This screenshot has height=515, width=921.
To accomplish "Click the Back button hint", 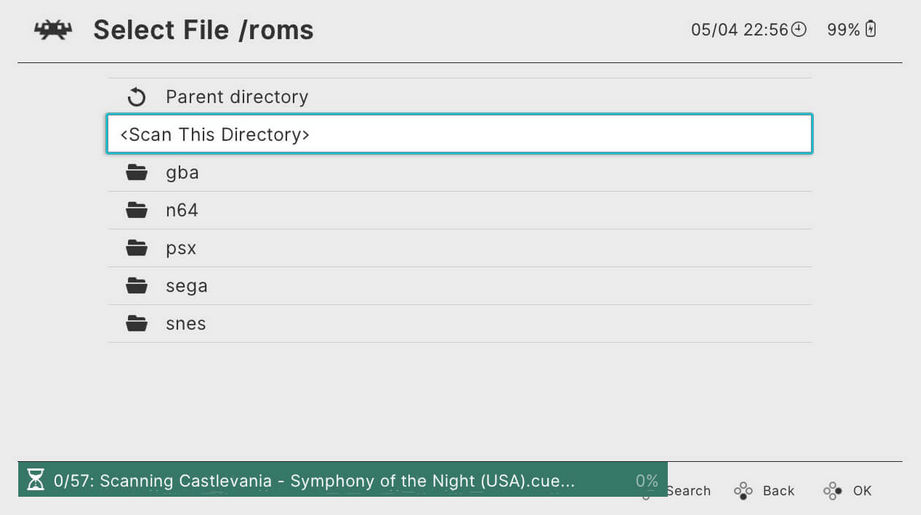I will (764, 490).
